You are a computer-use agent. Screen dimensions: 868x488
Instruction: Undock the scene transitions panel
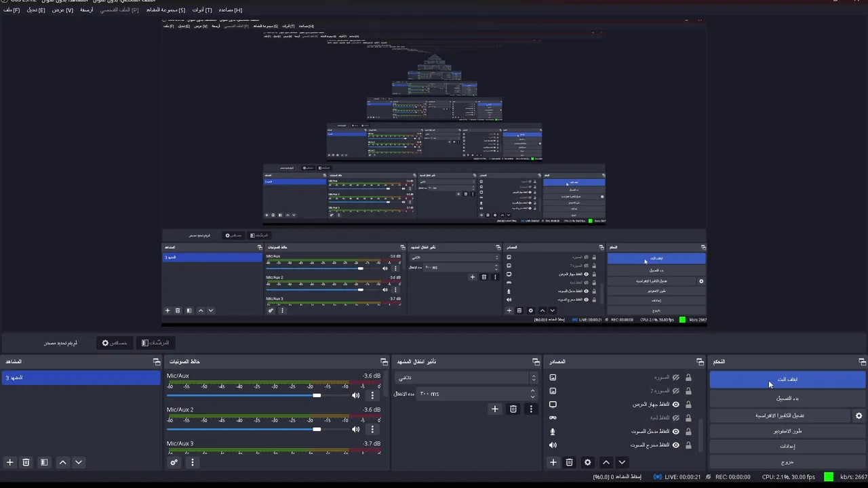point(536,362)
